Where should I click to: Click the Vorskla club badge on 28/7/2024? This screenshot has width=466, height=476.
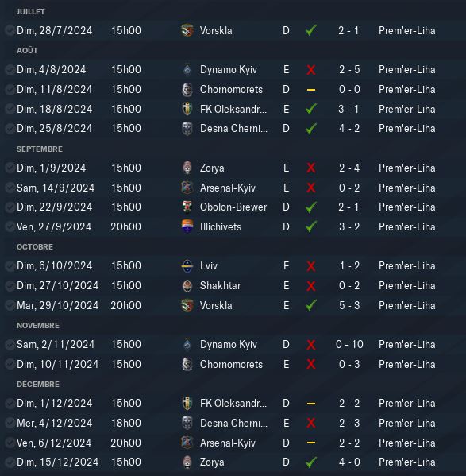[x=187, y=30]
